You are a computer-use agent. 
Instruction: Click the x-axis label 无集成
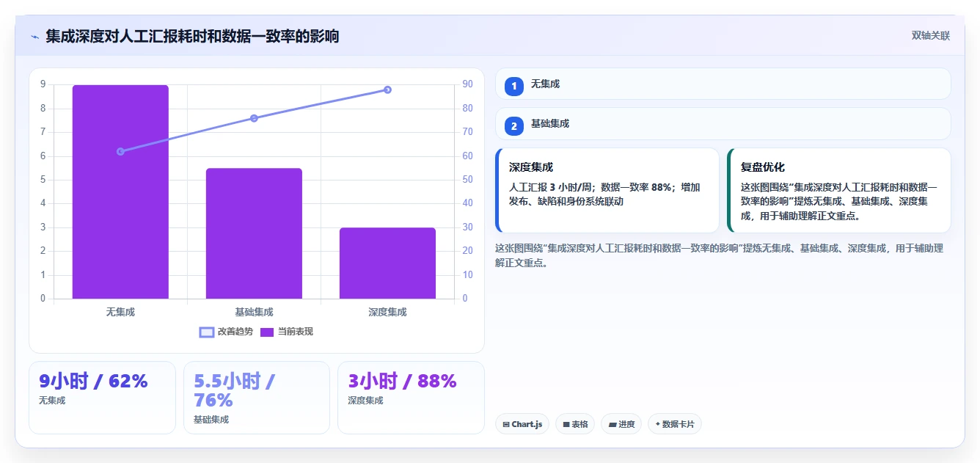pos(120,312)
